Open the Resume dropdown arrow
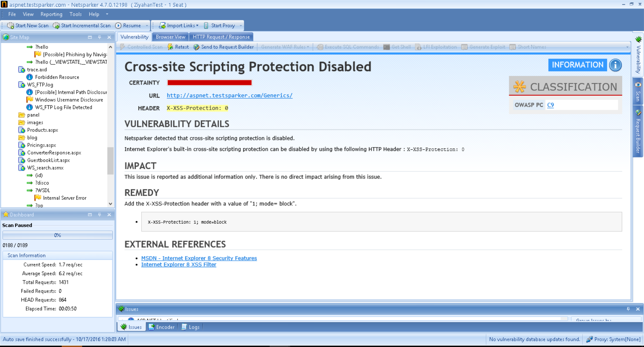The height and width of the screenshot is (347, 644). (x=147, y=26)
